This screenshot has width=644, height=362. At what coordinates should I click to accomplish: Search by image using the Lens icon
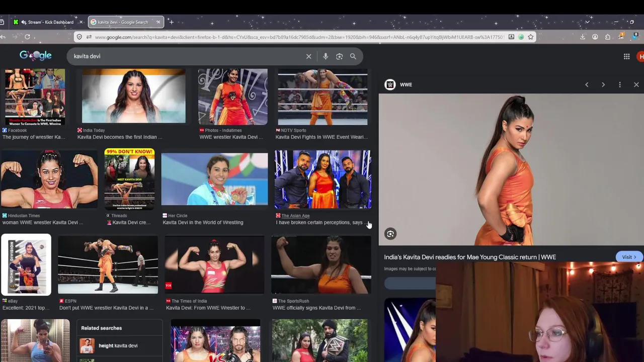click(339, 56)
